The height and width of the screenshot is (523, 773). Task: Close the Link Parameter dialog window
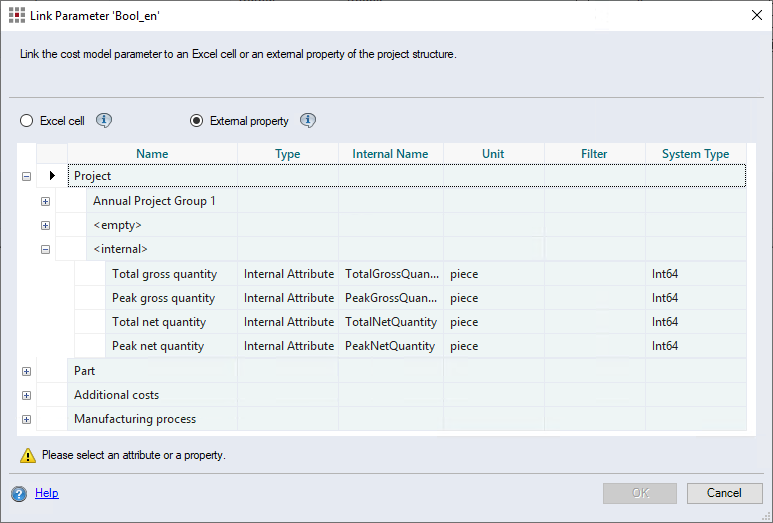tap(756, 14)
